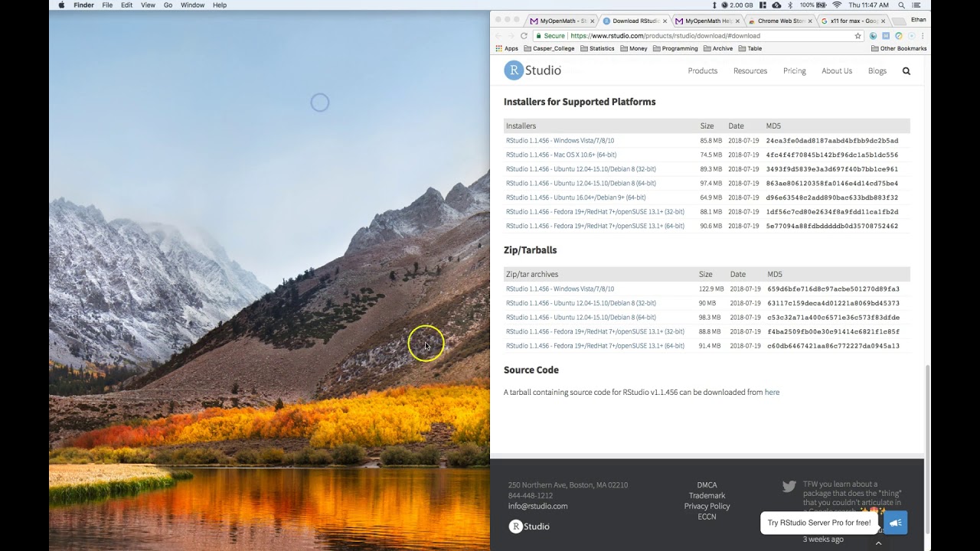Open the Resources navigation menu

pos(750,71)
